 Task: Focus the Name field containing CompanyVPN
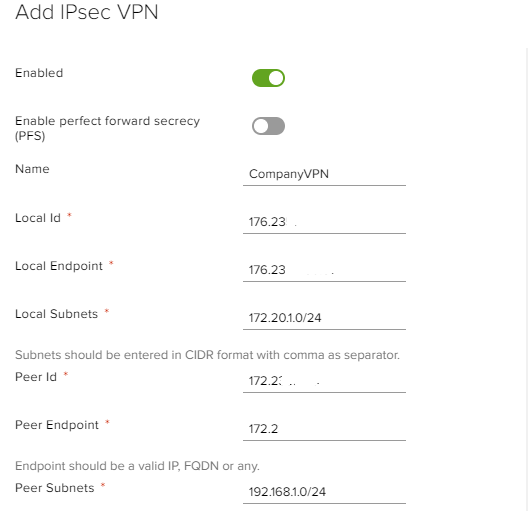324,174
